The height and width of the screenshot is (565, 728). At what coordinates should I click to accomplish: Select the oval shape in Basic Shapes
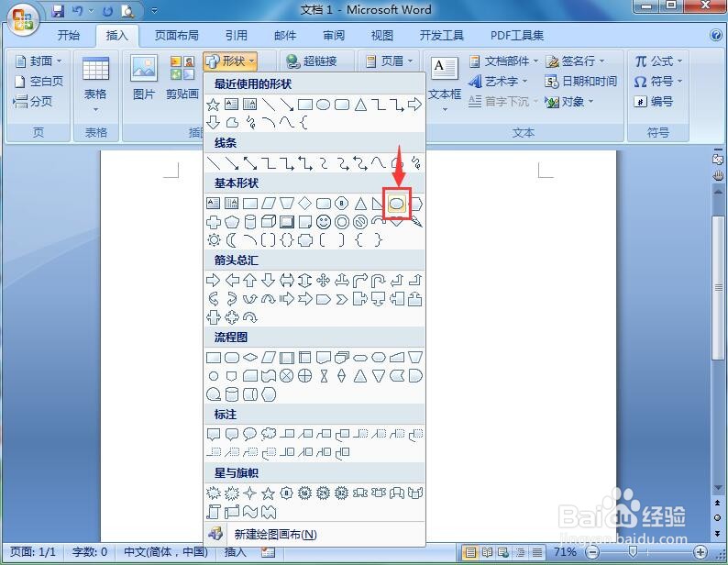pos(396,203)
